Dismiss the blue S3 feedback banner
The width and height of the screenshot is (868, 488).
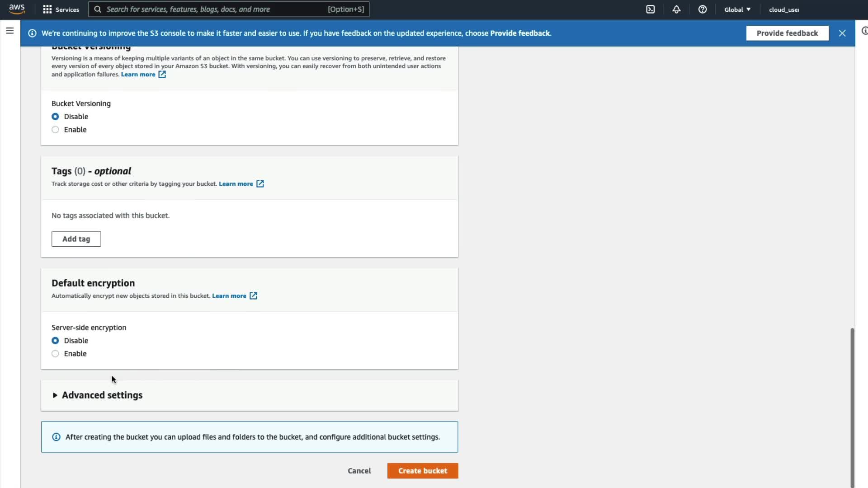click(x=842, y=33)
